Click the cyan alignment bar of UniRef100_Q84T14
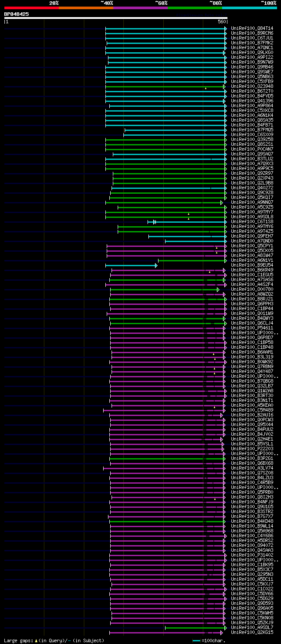Viewport: 281px width, 644px height. pos(166,28)
